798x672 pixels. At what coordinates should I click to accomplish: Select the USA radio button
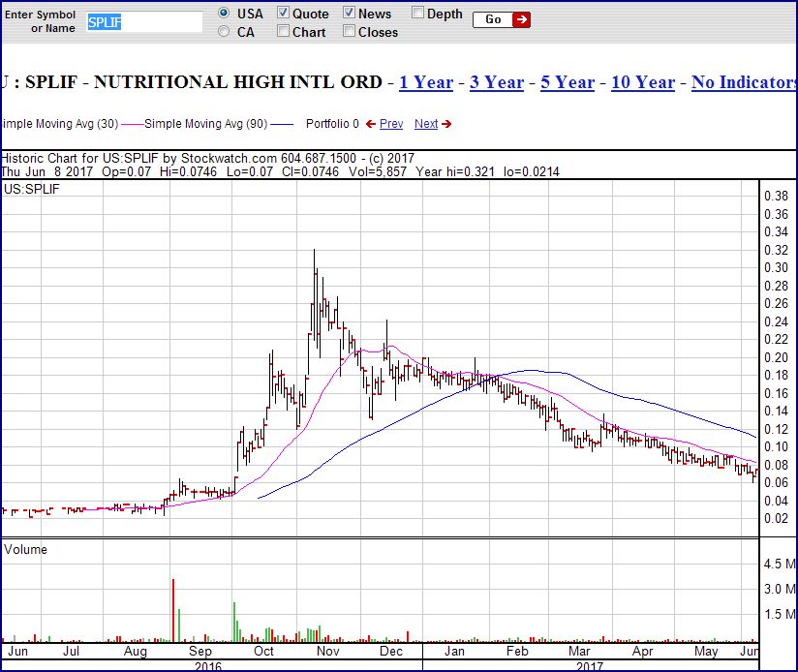224,13
